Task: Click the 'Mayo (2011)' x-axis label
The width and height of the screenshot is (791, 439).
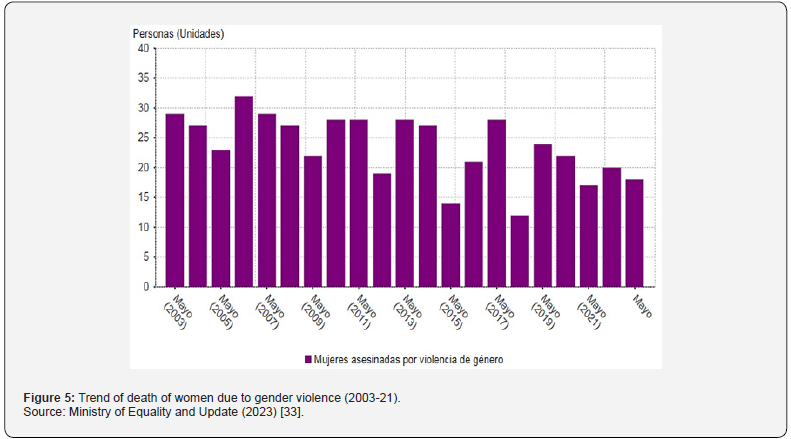Action: tap(363, 310)
